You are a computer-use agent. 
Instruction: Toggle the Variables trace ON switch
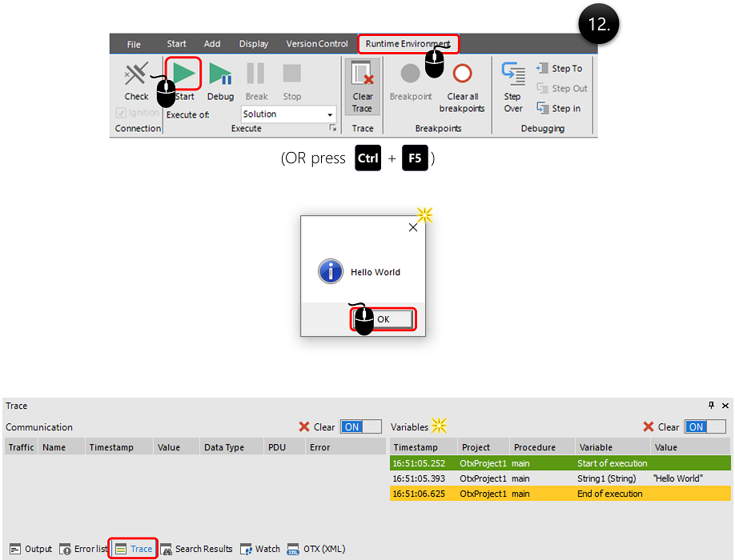click(705, 427)
